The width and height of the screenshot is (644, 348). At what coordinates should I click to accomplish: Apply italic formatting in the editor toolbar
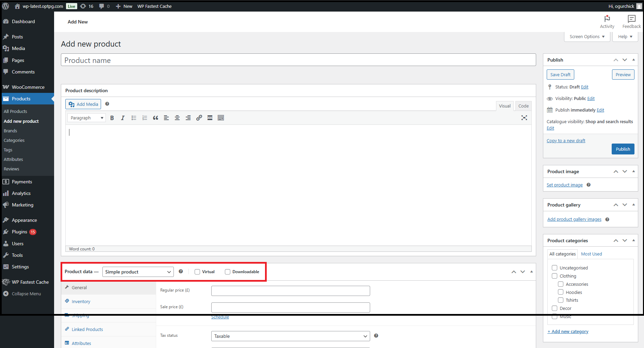(x=123, y=118)
